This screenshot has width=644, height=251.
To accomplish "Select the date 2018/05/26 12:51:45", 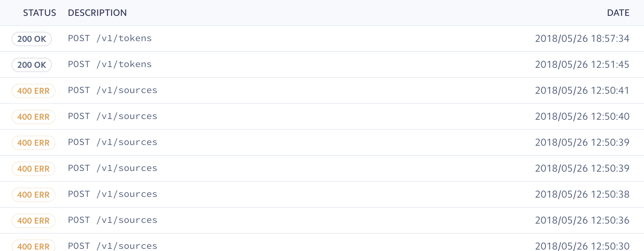I will click(x=582, y=65).
